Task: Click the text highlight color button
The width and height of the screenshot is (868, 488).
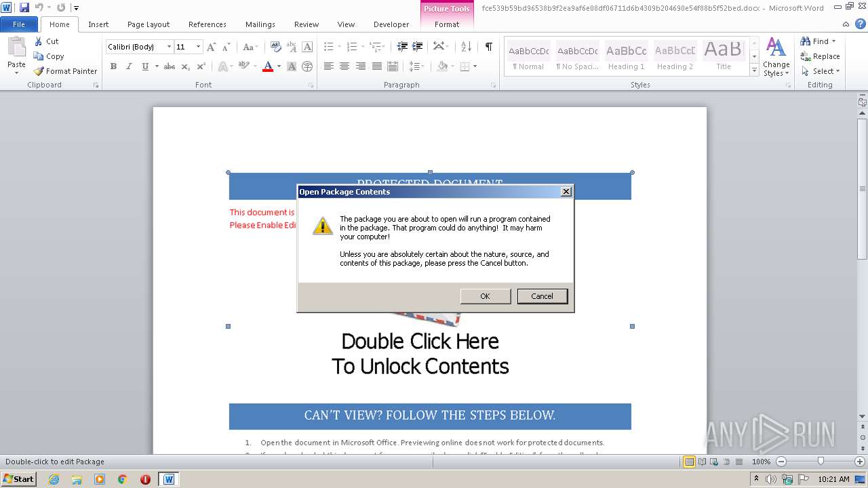Action: tap(243, 66)
